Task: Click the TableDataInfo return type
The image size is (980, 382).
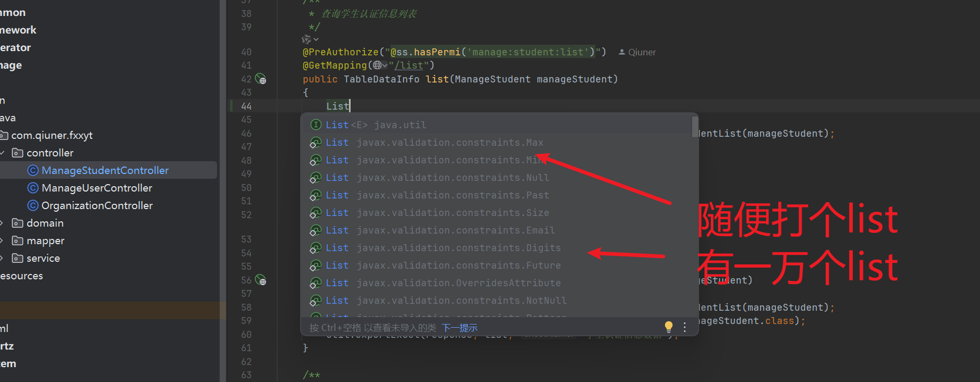Action: tap(381, 79)
